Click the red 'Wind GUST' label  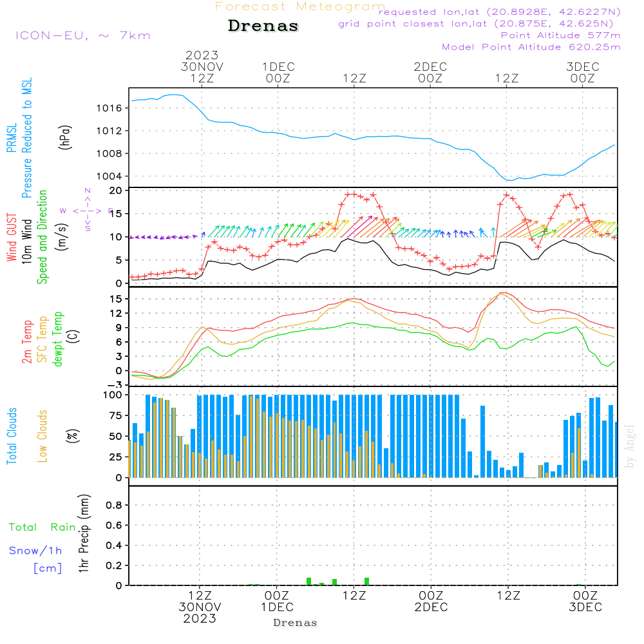click(x=12, y=238)
